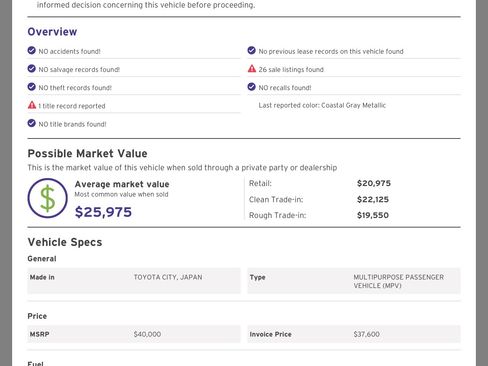Click the 'Invoice Price' field label
Image resolution: width=488 pixels, height=366 pixels.
point(270,334)
